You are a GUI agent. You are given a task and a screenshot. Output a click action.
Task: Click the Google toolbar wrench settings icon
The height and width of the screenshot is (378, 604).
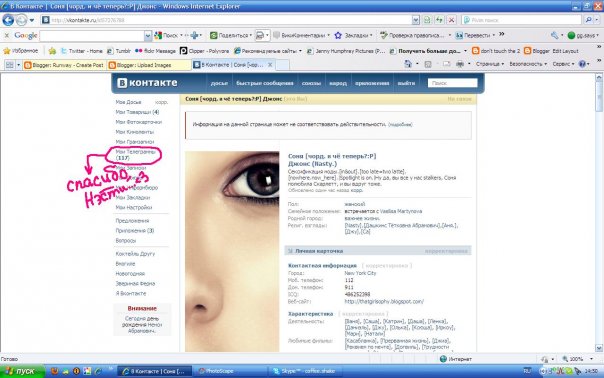pyautogui.click(x=554, y=35)
